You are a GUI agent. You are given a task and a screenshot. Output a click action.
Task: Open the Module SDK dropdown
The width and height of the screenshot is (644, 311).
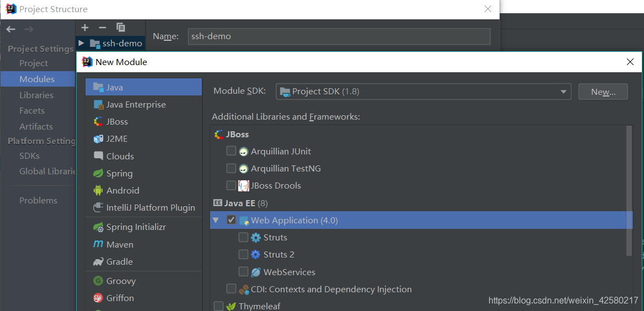423,92
